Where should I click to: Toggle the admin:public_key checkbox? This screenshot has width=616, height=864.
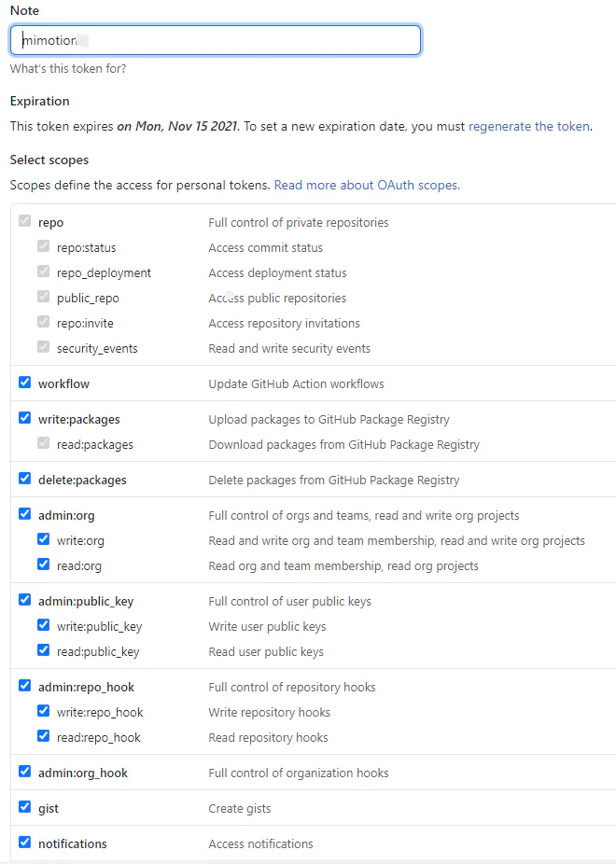pos(25,601)
